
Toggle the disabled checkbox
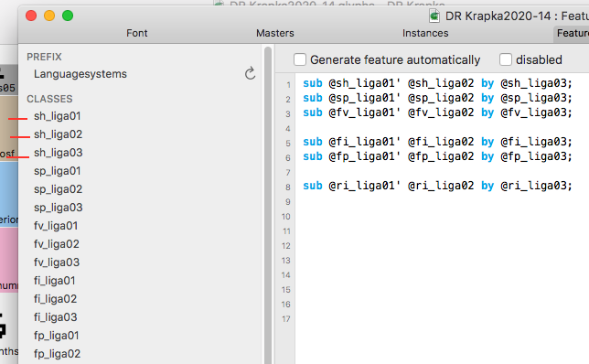click(x=506, y=59)
